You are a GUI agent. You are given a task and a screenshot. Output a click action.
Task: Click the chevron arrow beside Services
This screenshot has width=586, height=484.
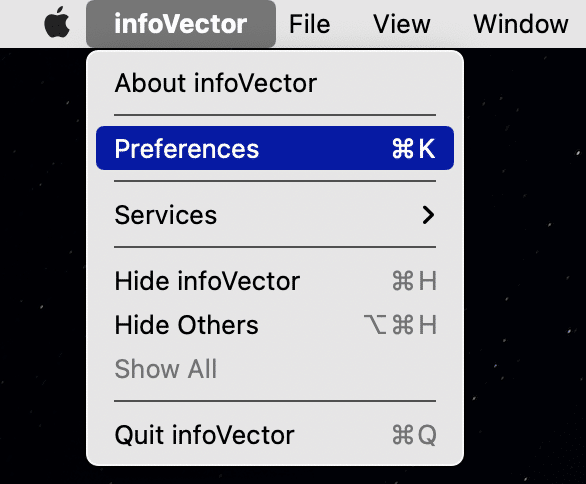tap(428, 215)
